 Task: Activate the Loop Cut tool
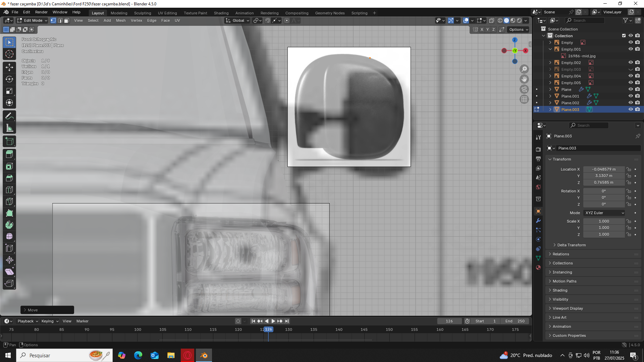click(9, 190)
